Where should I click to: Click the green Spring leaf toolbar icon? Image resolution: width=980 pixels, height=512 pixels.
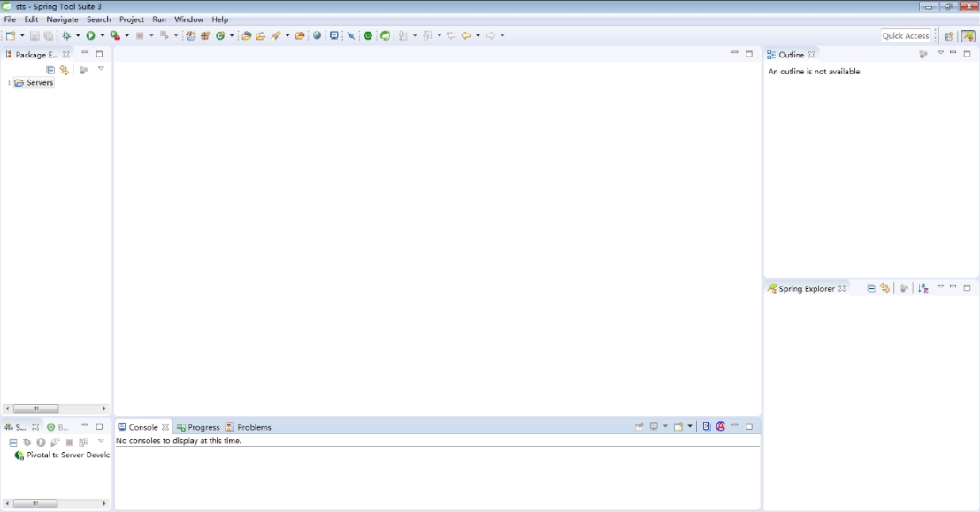point(386,35)
